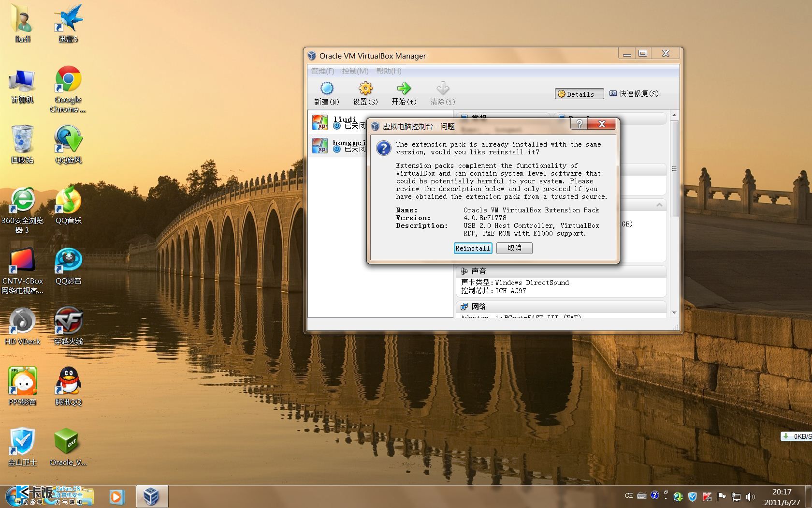The image size is (812, 508).
Task: Click network tray icon
Action: (736, 496)
